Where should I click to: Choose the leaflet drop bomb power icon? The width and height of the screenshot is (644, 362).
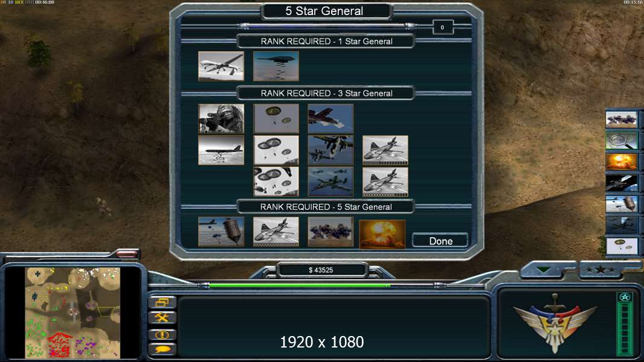[x=221, y=232]
